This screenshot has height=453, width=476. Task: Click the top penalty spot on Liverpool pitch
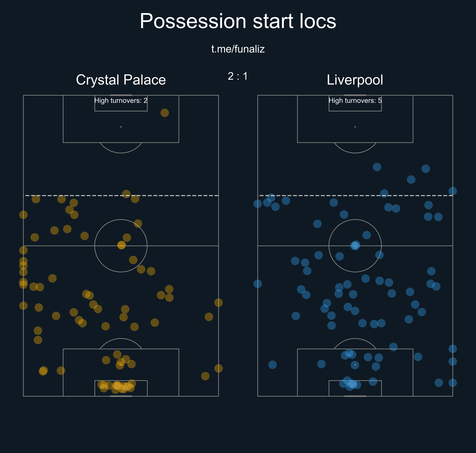(x=355, y=127)
